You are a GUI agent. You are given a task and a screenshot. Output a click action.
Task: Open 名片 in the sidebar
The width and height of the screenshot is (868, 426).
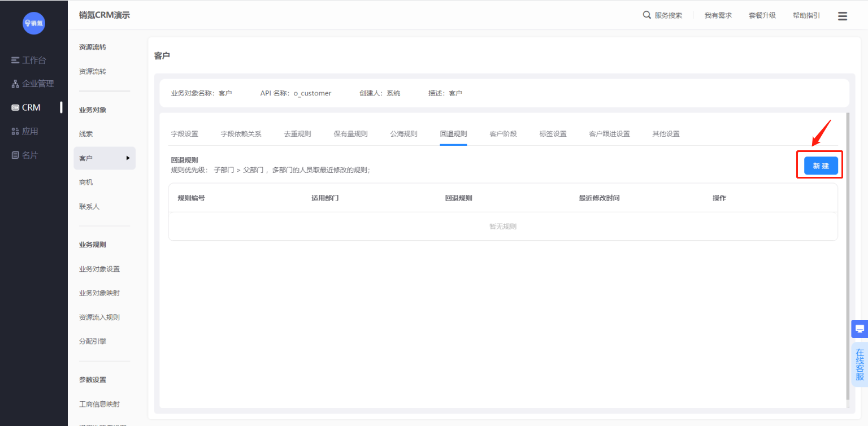click(25, 155)
